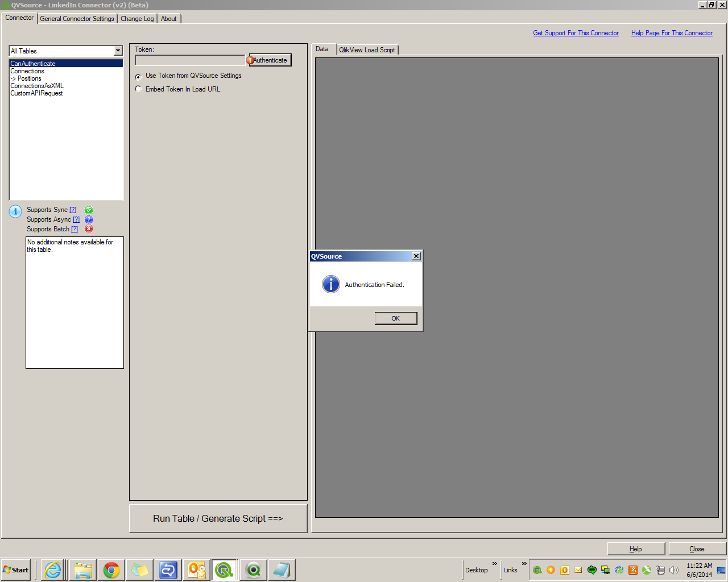Select CanAuthenticate in the tables list

66,64
